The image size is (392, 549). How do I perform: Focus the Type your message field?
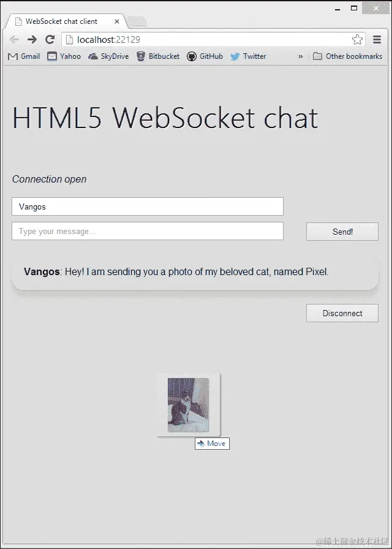(148, 231)
